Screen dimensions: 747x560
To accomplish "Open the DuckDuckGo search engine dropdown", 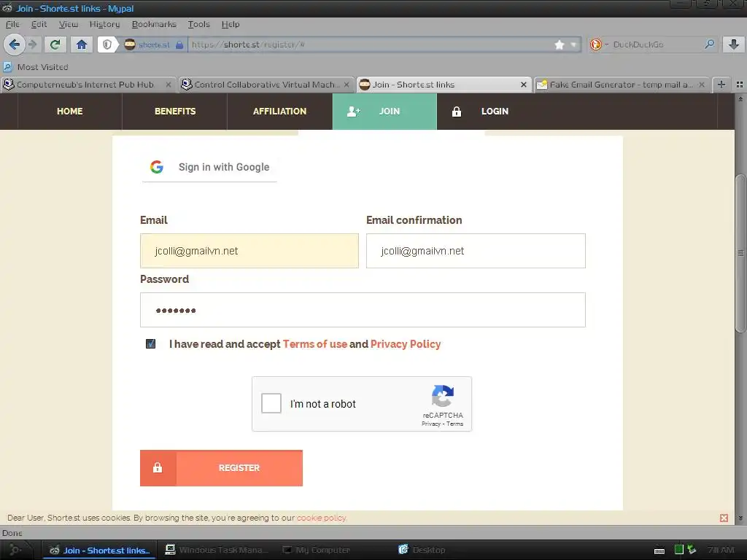I will [598, 44].
